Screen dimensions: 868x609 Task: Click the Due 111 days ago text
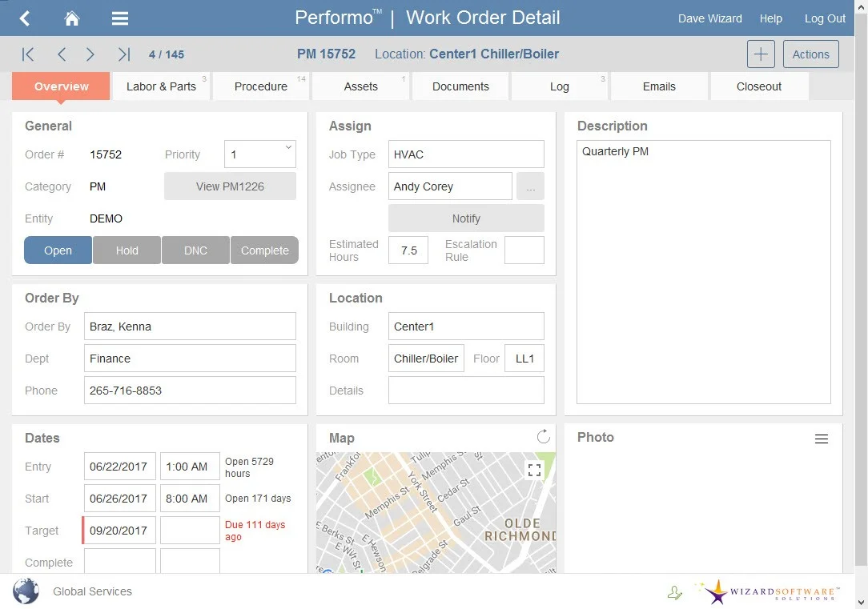255,531
